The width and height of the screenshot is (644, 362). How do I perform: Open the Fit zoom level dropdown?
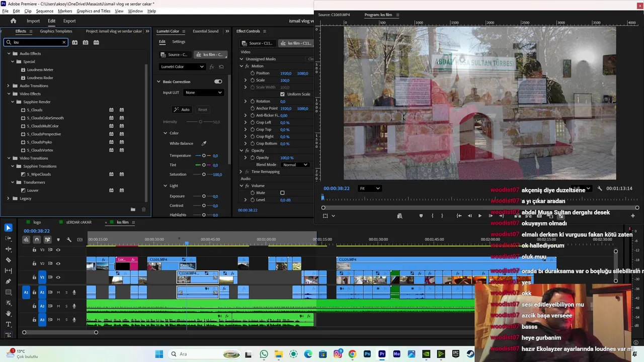click(x=369, y=189)
